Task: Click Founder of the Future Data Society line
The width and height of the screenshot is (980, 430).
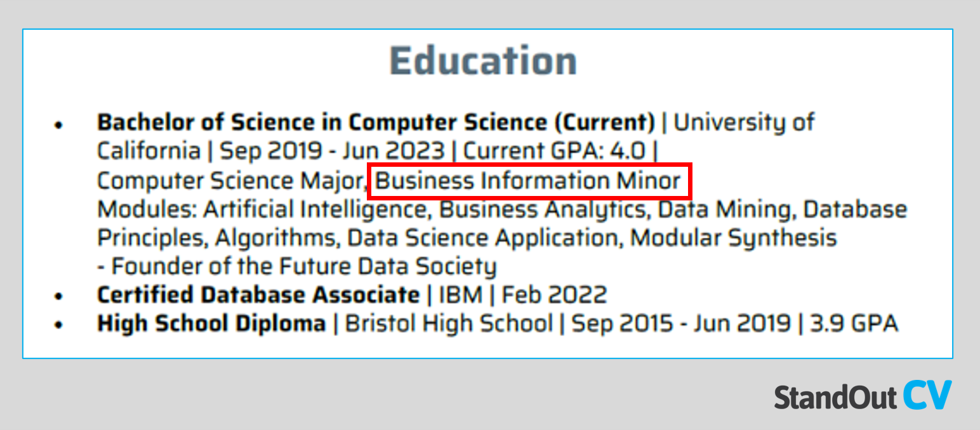Action: point(296,266)
